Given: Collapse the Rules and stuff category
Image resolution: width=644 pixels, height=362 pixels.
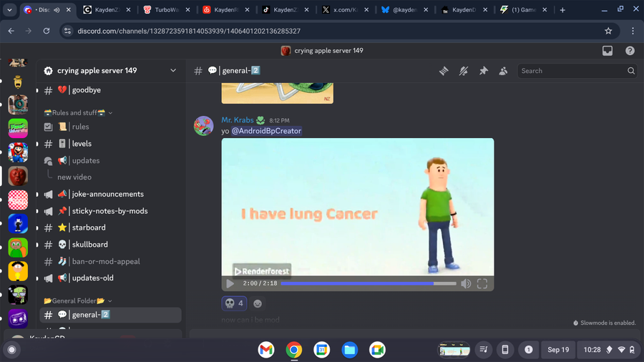Looking at the screenshot, I should 78,112.
